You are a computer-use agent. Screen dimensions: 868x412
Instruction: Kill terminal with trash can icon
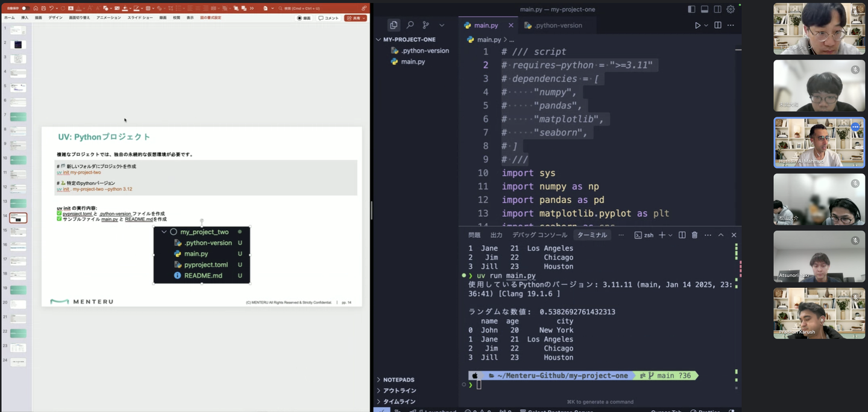tap(694, 235)
